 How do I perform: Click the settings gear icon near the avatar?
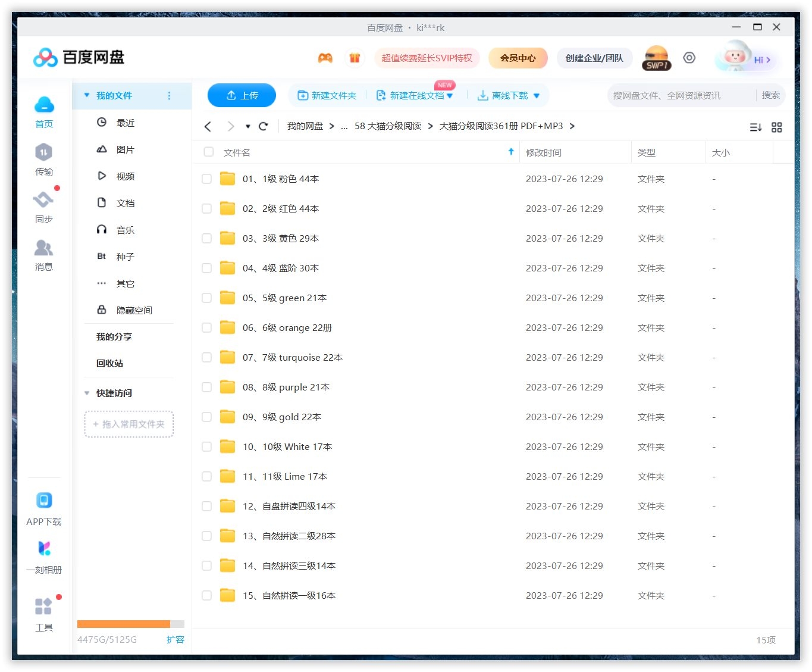689,58
